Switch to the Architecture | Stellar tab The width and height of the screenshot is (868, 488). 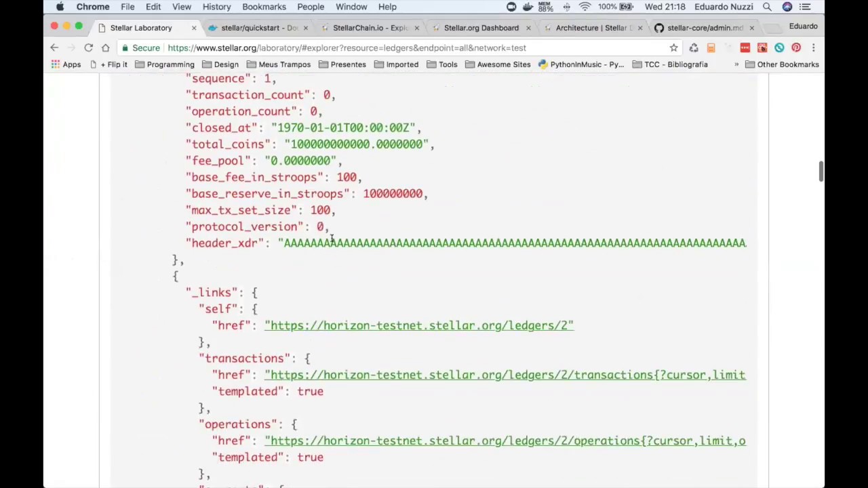pos(593,28)
